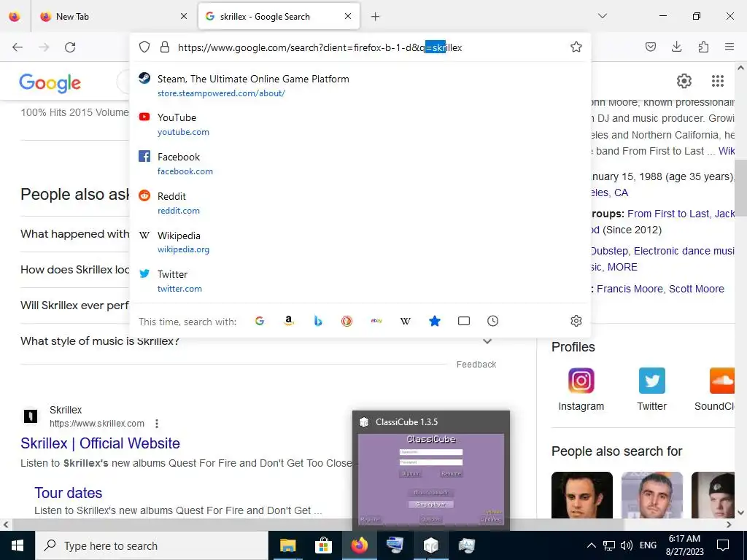Open the Scott Moore link
Image resolution: width=747 pixels, height=560 pixels.
697,289
